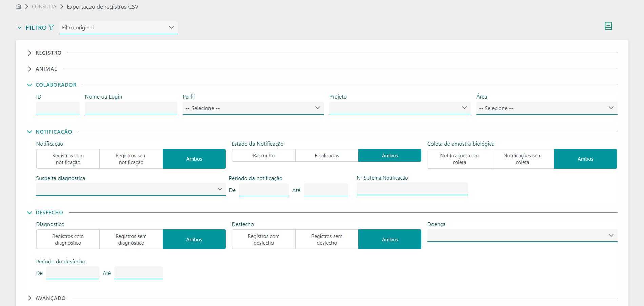Open the Doença dropdown
Viewport: 644px width, 306px height.
[x=522, y=236]
